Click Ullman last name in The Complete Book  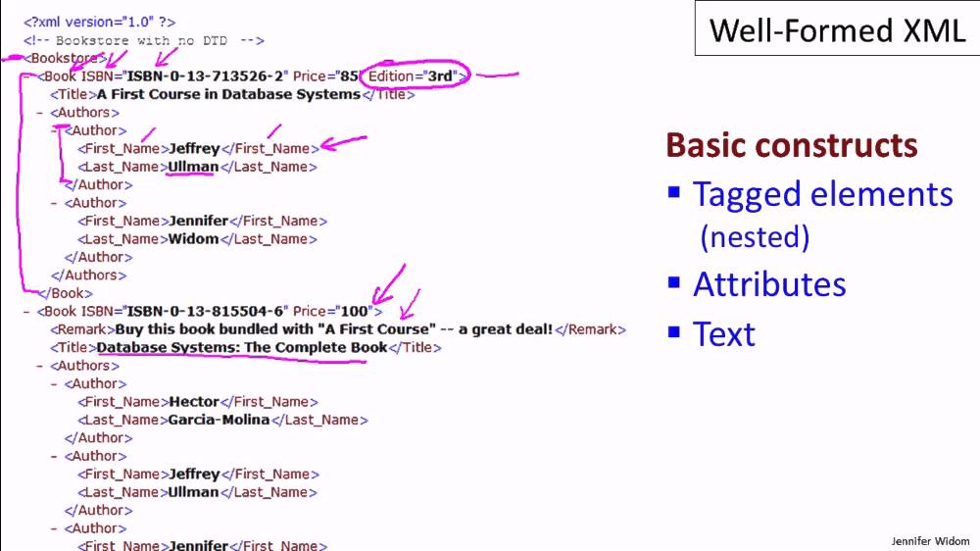point(193,492)
